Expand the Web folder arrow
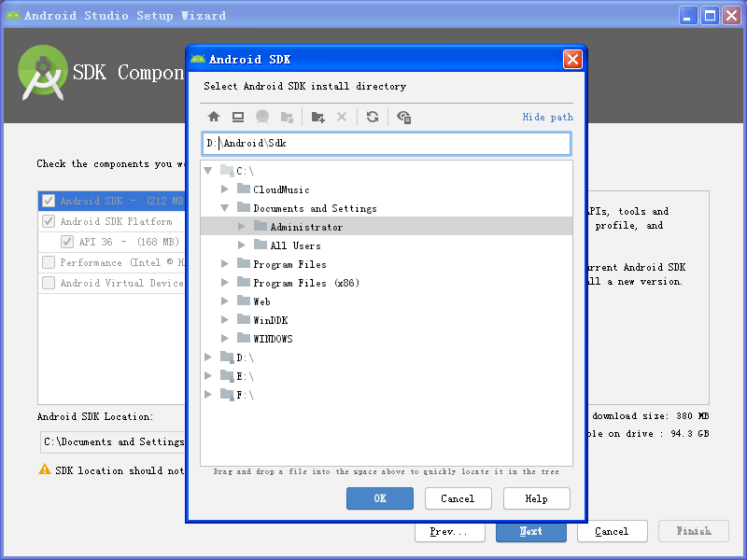 click(x=225, y=301)
